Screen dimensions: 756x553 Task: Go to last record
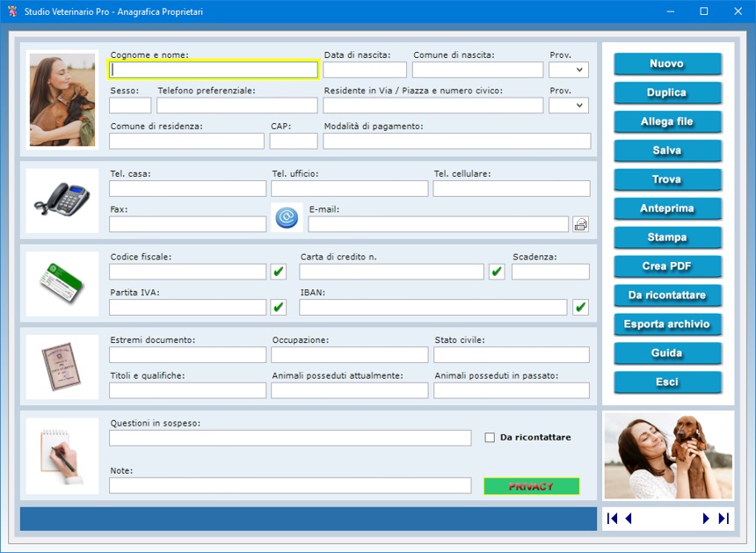pyautogui.click(x=723, y=519)
